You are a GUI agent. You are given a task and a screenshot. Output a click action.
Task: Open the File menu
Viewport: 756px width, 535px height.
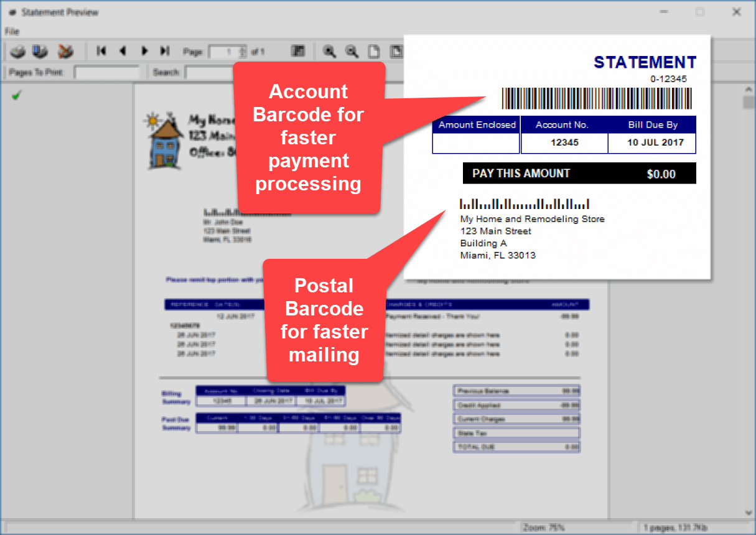click(x=12, y=31)
